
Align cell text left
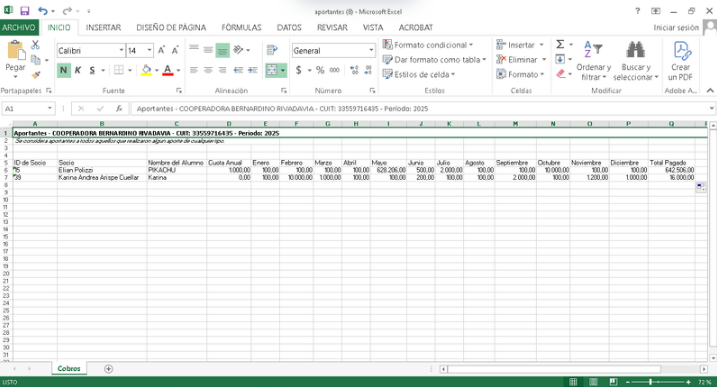194,70
